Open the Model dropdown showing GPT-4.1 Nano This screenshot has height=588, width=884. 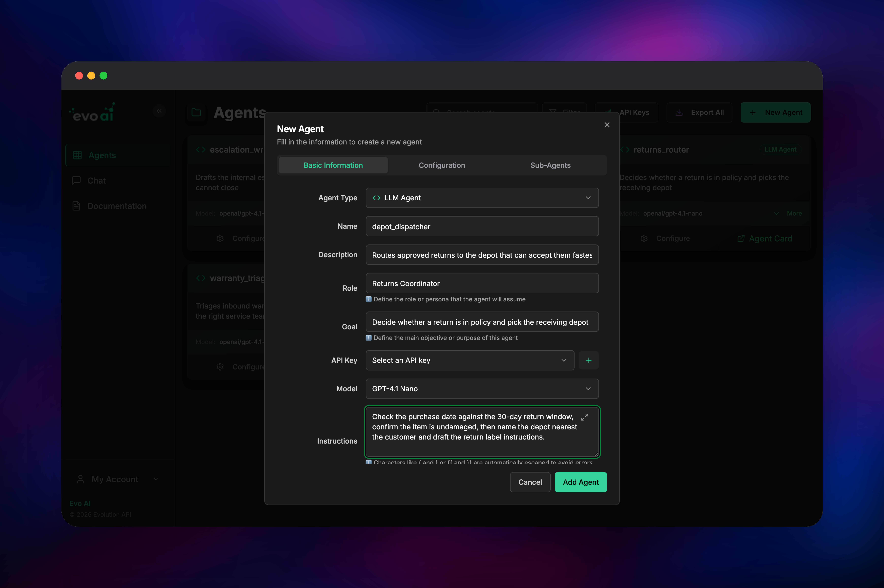482,389
